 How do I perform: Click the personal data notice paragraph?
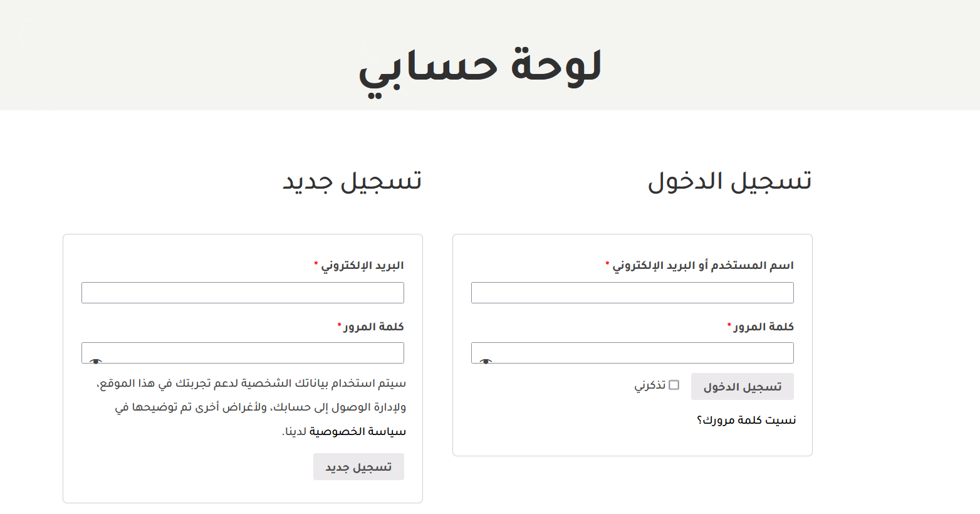(x=251, y=407)
